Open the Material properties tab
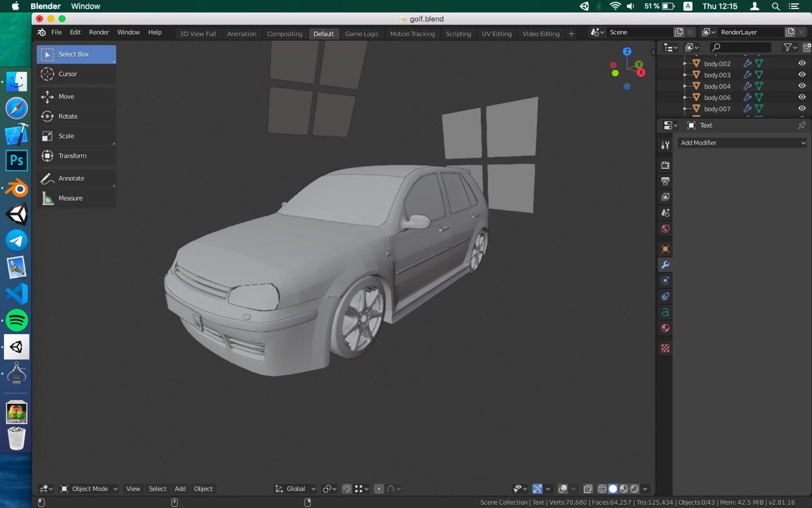The image size is (812, 508). click(x=665, y=328)
